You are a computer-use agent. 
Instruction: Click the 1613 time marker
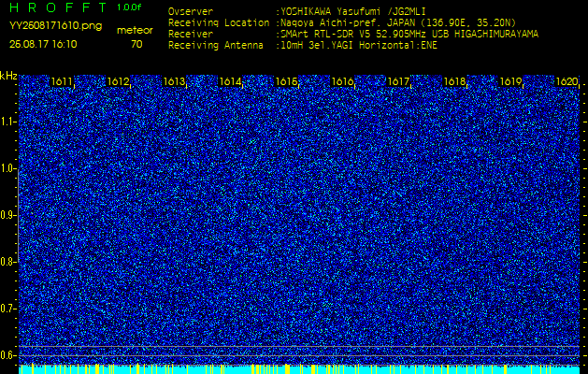(x=174, y=81)
